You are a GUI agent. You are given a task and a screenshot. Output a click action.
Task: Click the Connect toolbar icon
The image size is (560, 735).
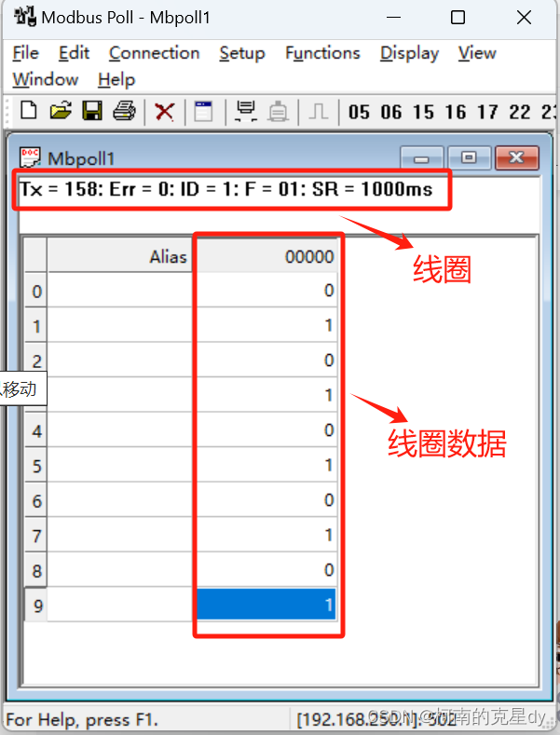(x=245, y=111)
